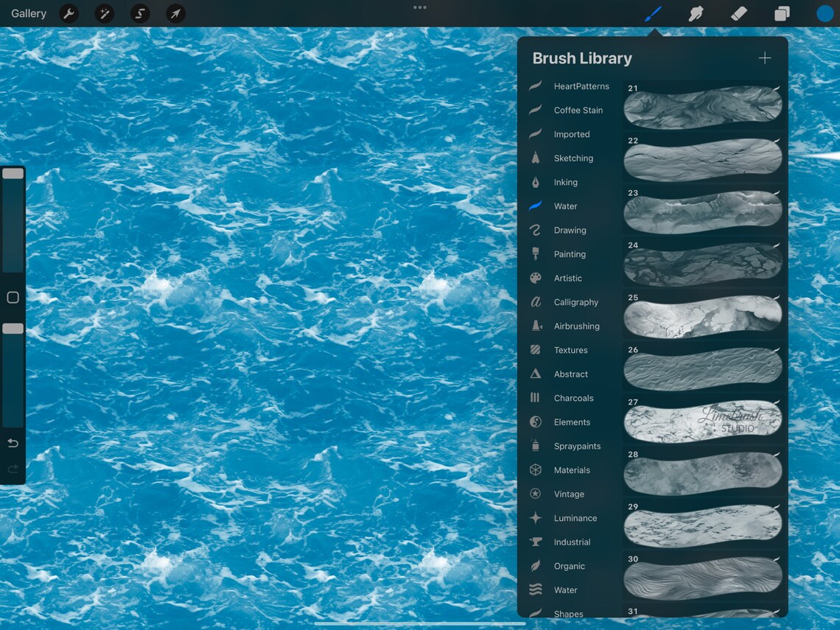Return to the Gallery
840x630 pixels.
tap(28, 13)
